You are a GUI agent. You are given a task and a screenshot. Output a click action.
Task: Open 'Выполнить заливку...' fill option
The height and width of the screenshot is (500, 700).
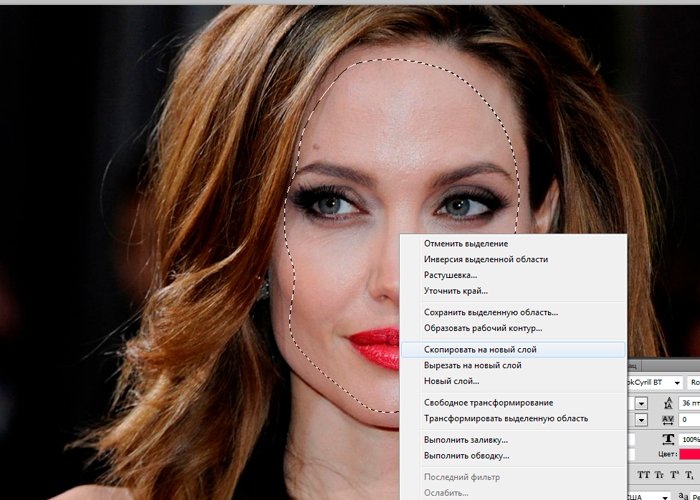[513, 440]
